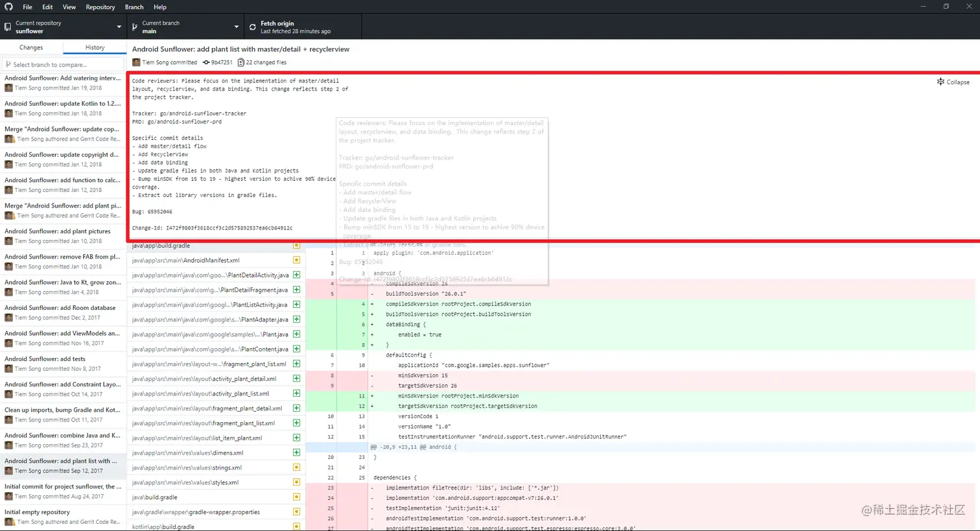Open file activity_plant_detail.xml
980x531 pixels.
(216, 379)
